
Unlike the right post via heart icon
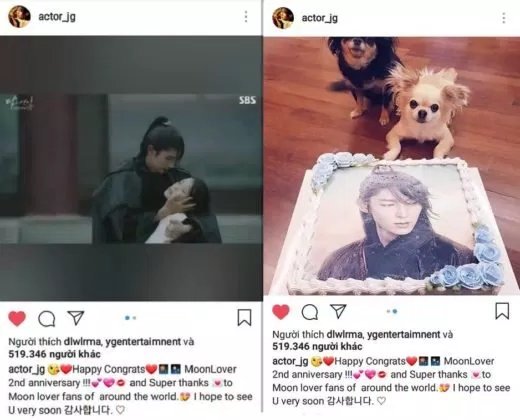(x=281, y=312)
